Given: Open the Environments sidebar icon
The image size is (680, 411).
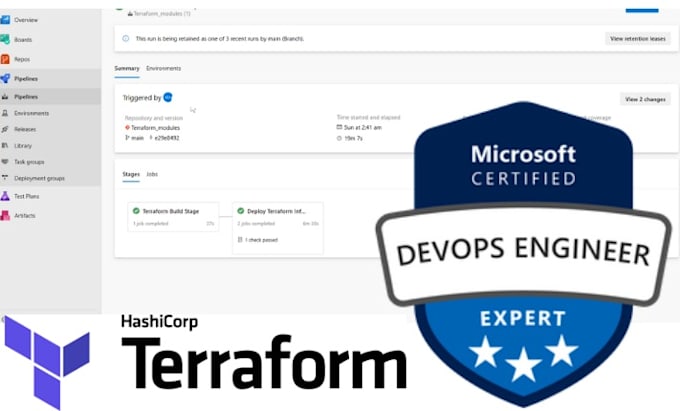Looking at the screenshot, I should click(x=5, y=113).
